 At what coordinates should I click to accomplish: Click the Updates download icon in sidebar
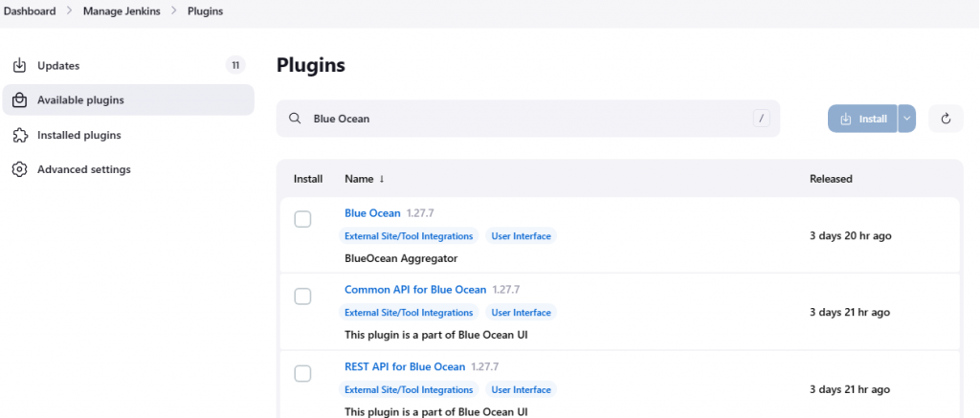pos(18,66)
